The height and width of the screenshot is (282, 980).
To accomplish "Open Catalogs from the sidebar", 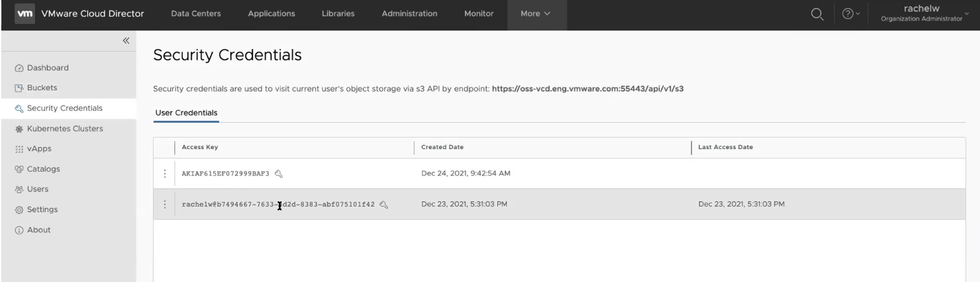I will pyautogui.click(x=42, y=169).
